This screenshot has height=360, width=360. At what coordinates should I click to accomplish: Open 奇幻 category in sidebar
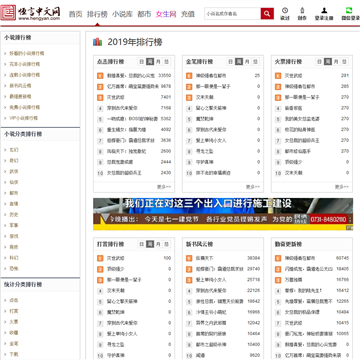14,161
